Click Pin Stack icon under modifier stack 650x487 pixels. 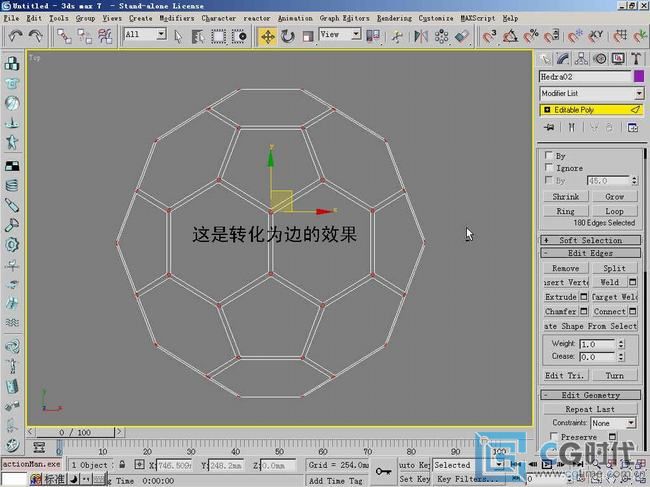tap(549, 127)
